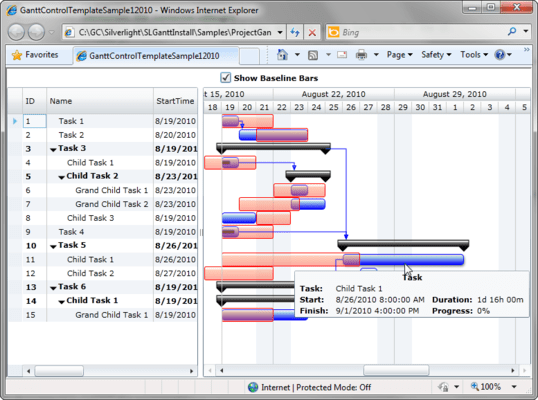Click the zoom magnifier icon in status bar
538x400 pixels.
[x=475, y=386]
